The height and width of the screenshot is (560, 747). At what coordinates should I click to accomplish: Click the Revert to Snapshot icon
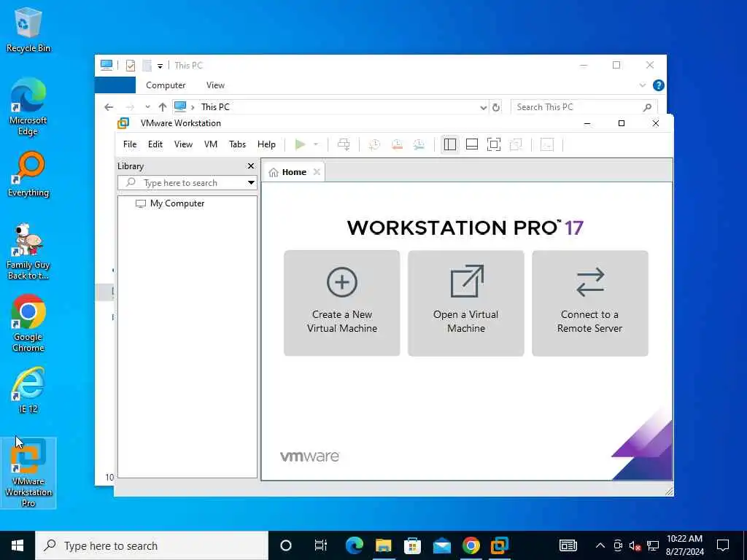pos(397,144)
